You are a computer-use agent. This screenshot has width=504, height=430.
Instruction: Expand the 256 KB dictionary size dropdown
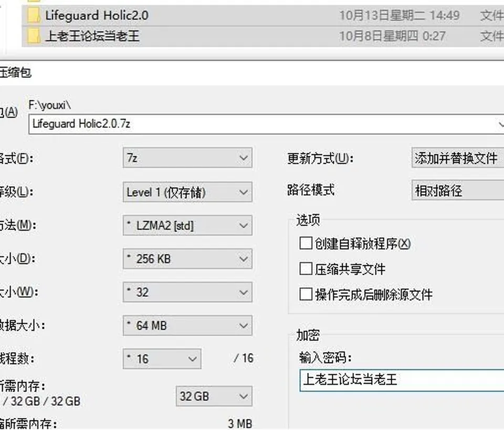[x=187, y=259]
